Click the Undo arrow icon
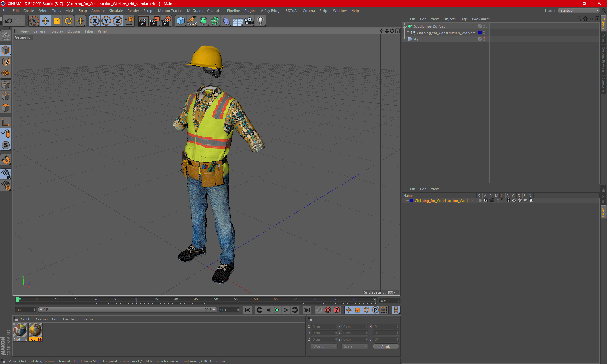Viewport: 607px width, 364px height. (9, 21)
